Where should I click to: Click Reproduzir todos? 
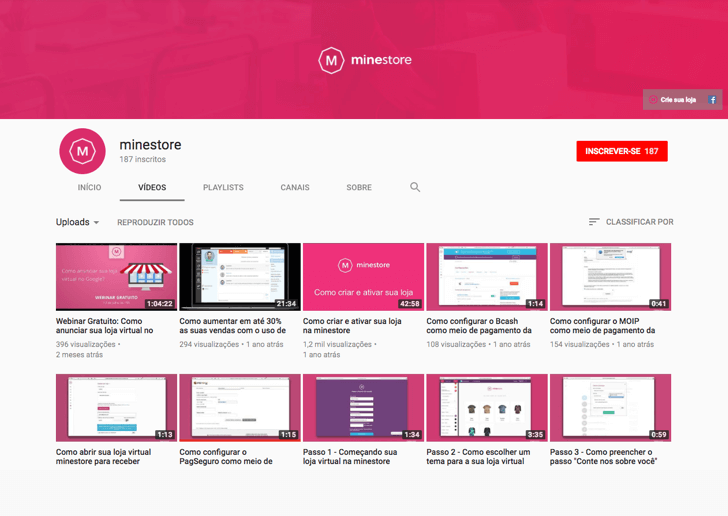[x=156, y=222]
